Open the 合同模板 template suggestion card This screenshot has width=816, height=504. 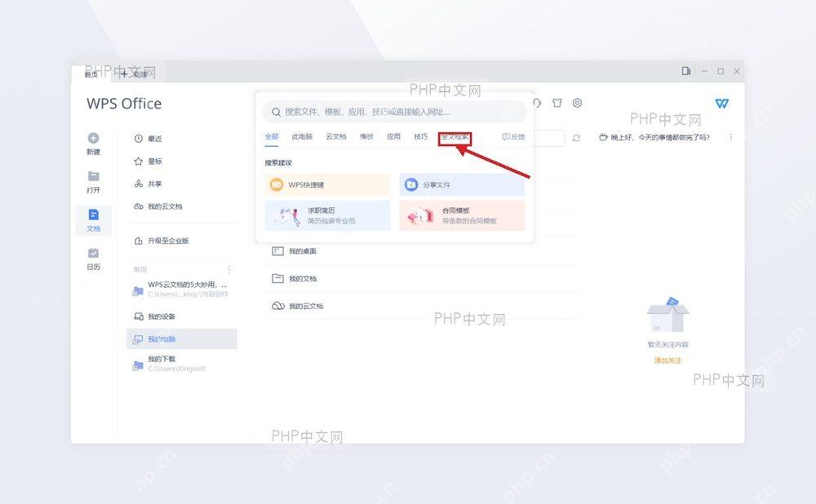coord(462,215)
